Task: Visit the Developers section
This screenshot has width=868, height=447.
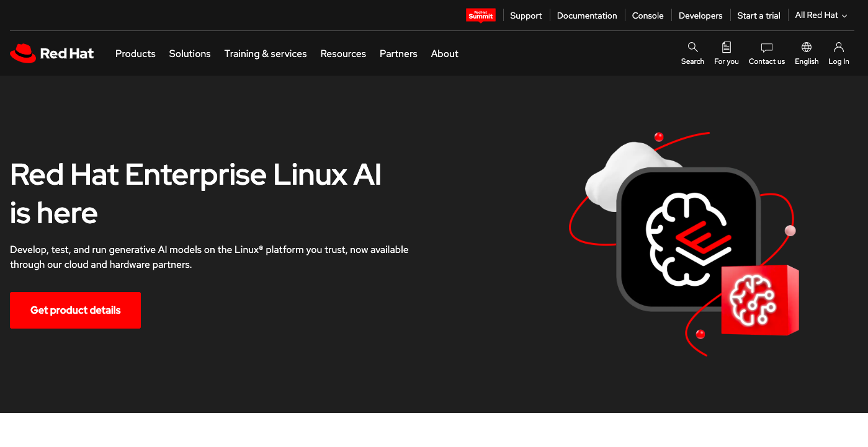Action: pyautogui.click(x=700, y=15)
